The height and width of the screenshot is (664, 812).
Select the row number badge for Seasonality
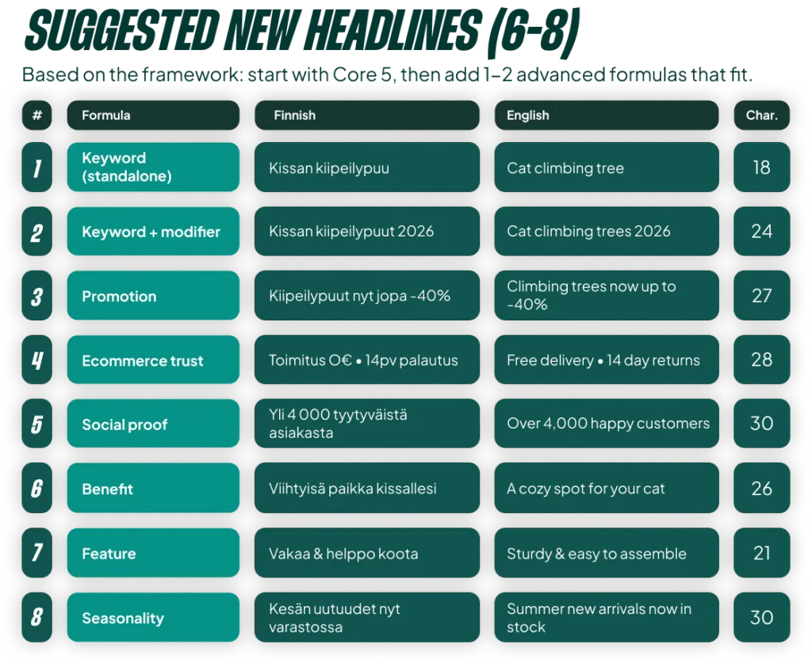[36, 617]
